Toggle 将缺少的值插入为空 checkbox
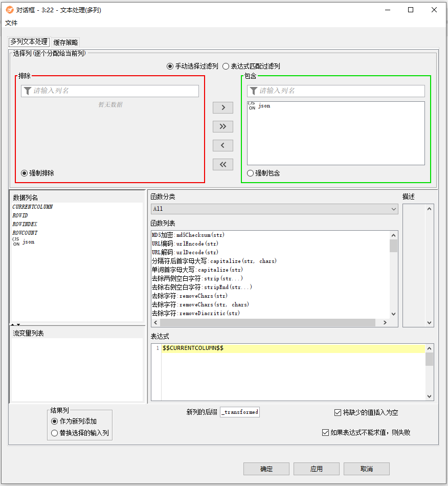 pyautogui.click(x=338, y=412)
